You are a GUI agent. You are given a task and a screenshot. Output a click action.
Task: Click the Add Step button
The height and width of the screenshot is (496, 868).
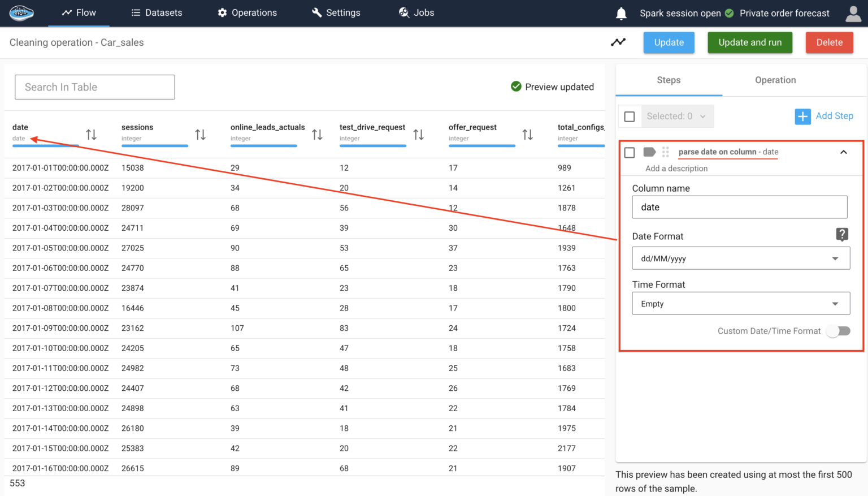tap(824, 116)
